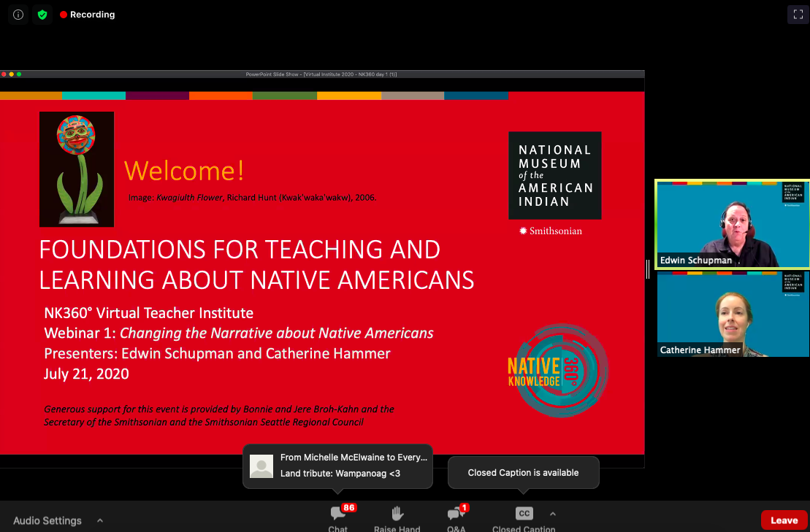Click the red close dot of PowerPoint window
The image size is (810, 532).
pos(4,74)
